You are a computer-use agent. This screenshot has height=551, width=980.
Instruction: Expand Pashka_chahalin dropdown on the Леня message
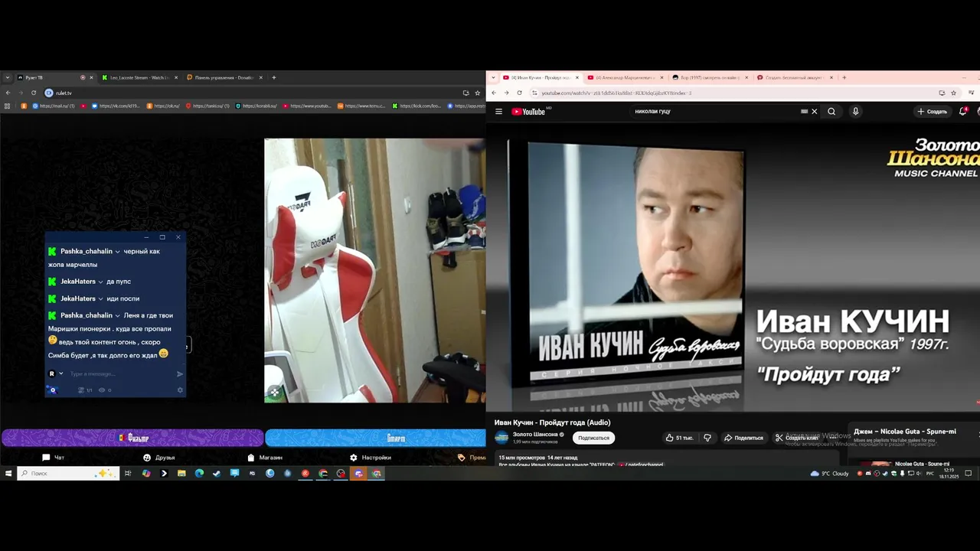117,315
